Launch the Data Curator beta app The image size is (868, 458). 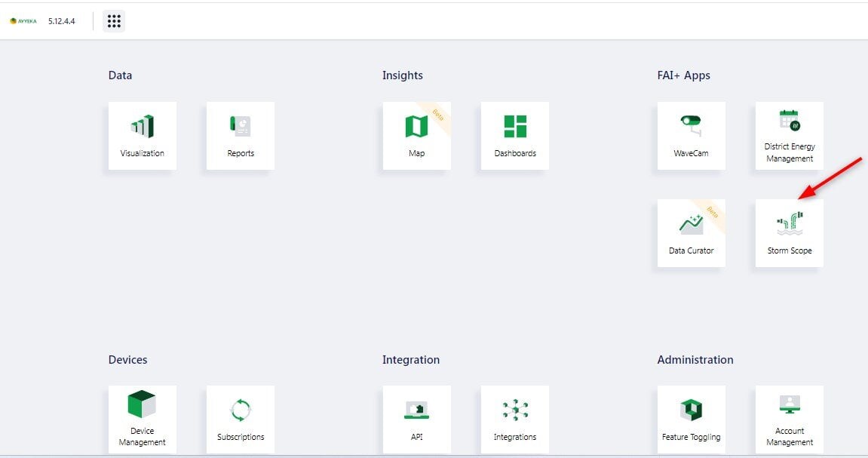click(x=691, y=233)
